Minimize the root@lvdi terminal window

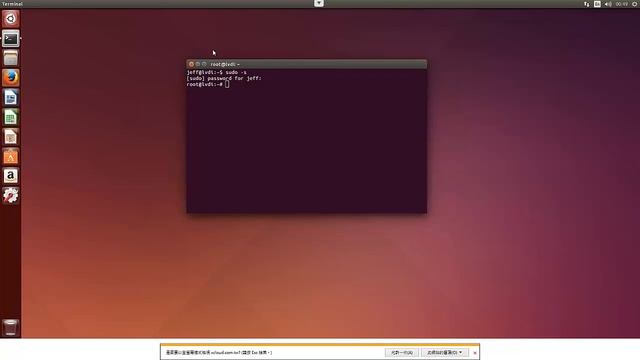click(198, 64)
